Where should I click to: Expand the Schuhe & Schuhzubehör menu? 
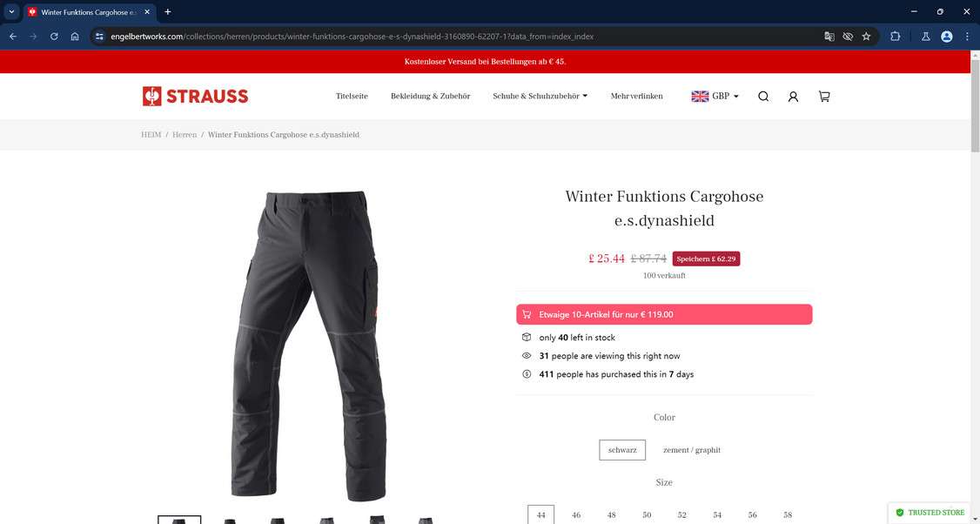pos(540,97)
